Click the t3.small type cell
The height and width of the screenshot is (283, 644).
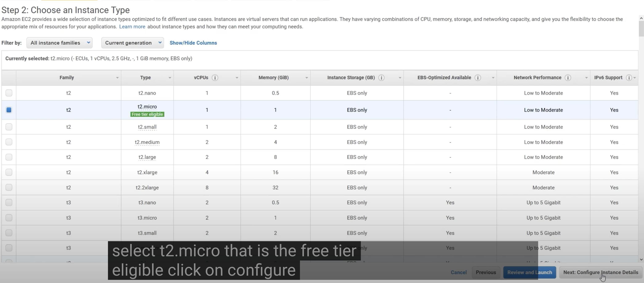click(x=147, y=233)
